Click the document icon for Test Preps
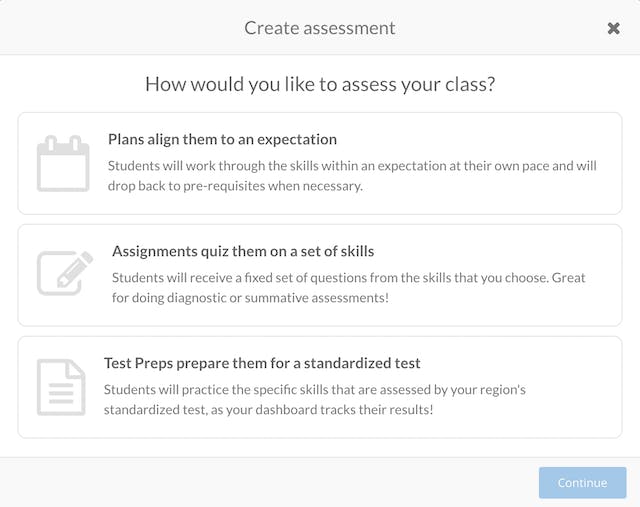 point(61,387)
